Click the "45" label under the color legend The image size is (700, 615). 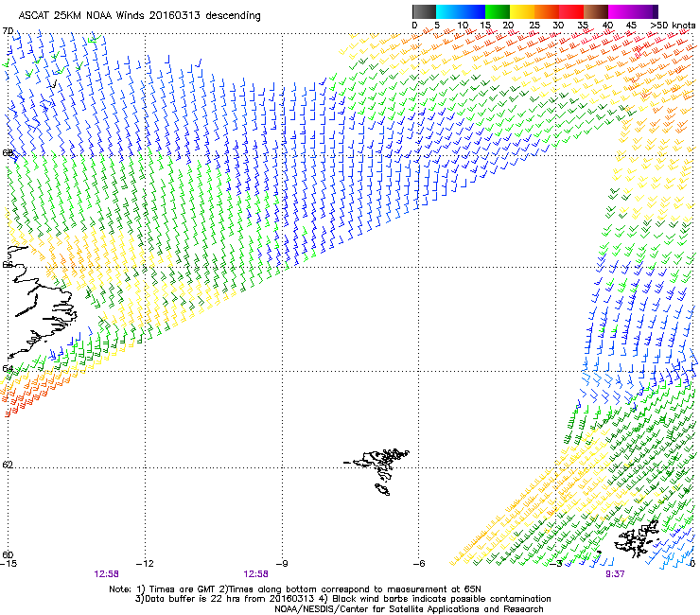[x=631, y=26]
